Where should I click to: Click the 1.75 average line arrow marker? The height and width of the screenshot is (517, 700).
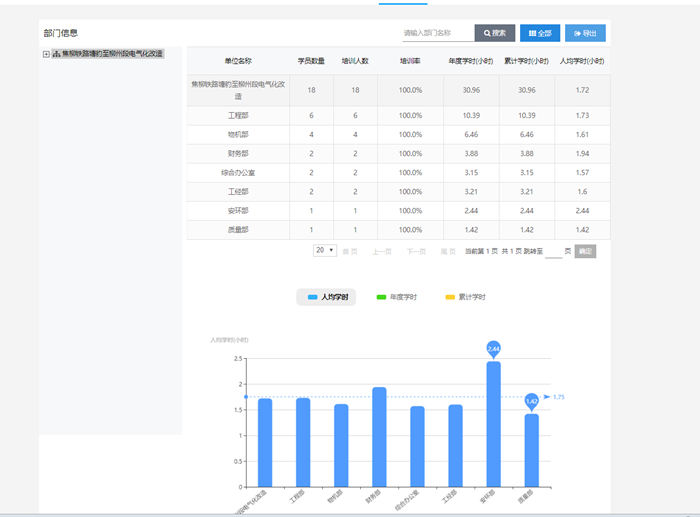pyautogui.click(x=548, y=397)
